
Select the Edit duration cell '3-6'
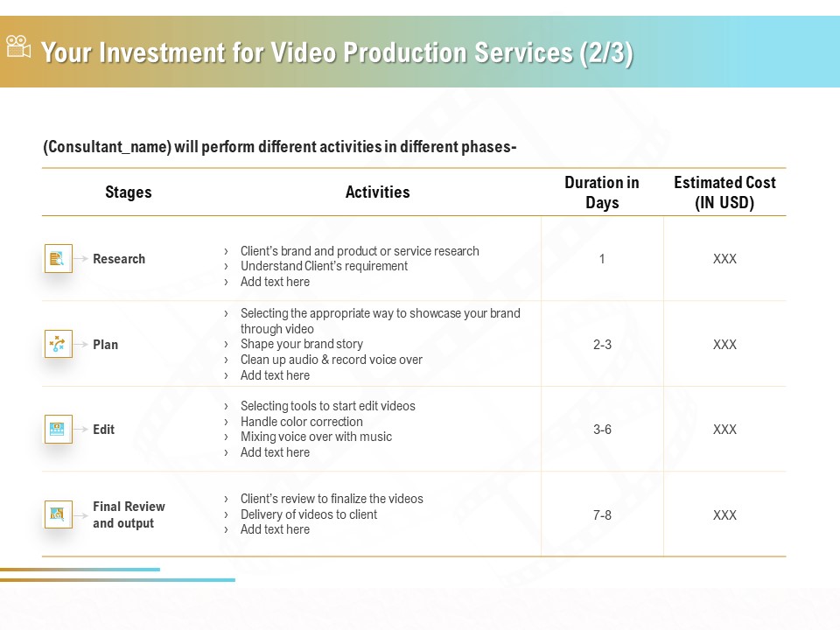tap(602, 430)
